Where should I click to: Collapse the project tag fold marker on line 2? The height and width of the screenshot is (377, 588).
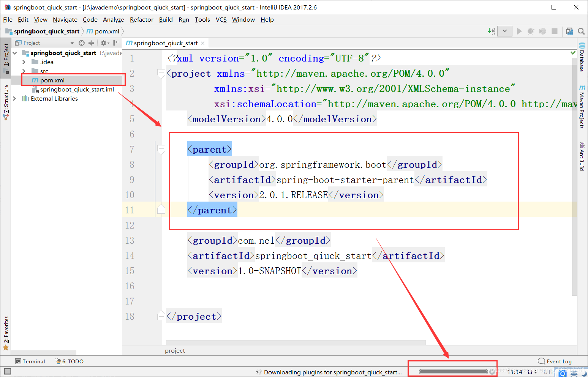[161, 73]
